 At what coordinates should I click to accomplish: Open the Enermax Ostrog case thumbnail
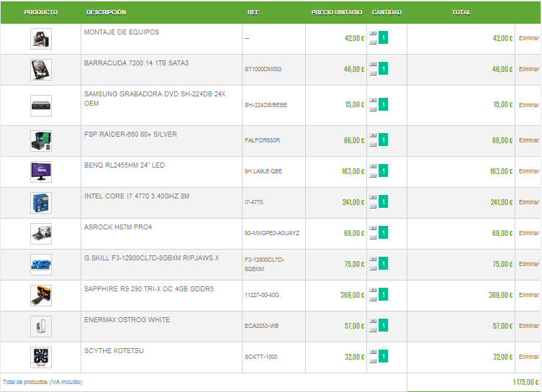click(x=41, y=327)
